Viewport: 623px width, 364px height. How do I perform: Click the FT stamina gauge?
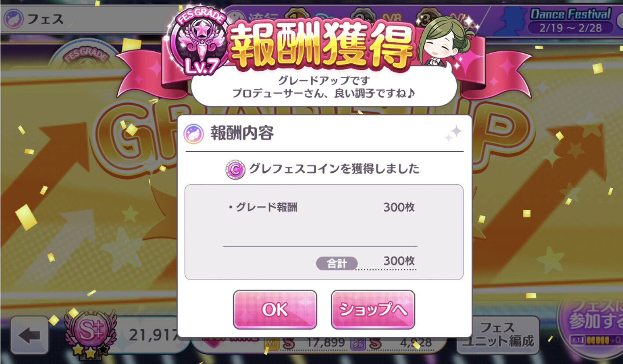596,341
